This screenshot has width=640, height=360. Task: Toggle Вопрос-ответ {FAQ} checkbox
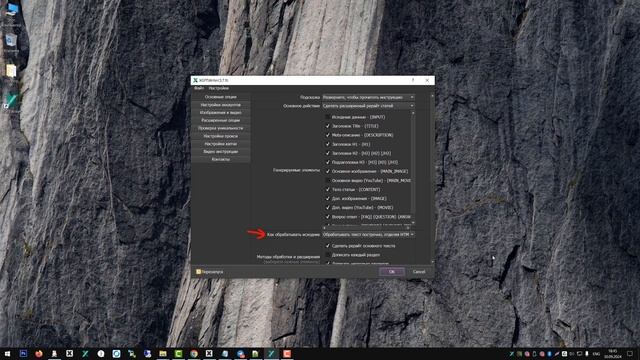327,217
